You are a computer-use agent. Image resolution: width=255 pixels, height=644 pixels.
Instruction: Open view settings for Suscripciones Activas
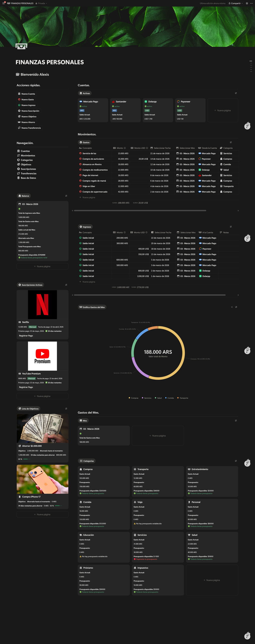point(66,285)
